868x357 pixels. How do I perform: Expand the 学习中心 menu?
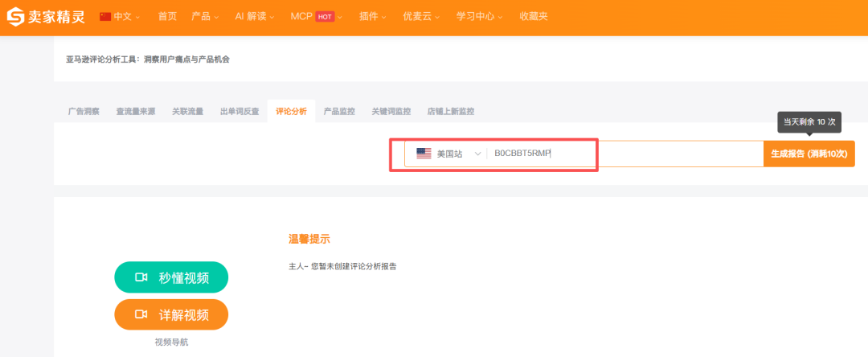point(479,17)
